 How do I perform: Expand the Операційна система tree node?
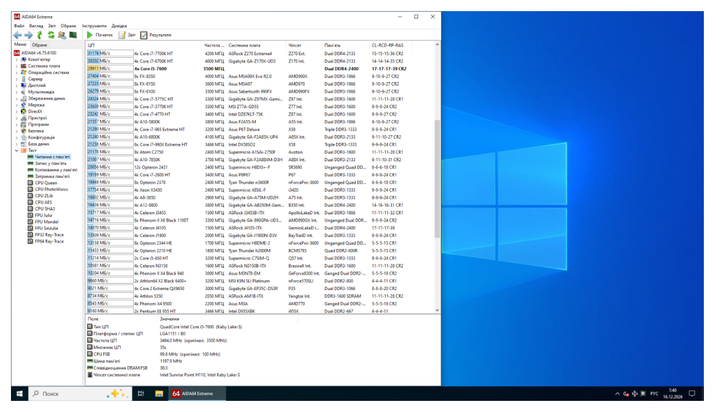[x=17, y=73]
